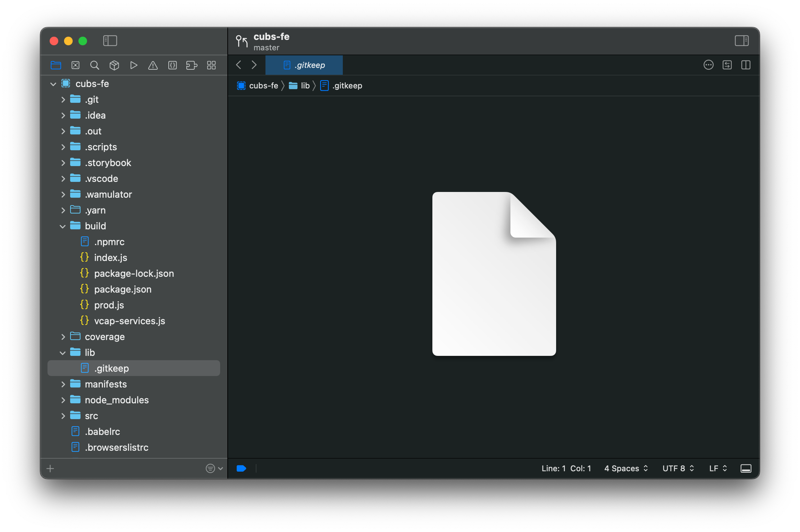Toggle the right sidebar panel

tap(742, 41)
